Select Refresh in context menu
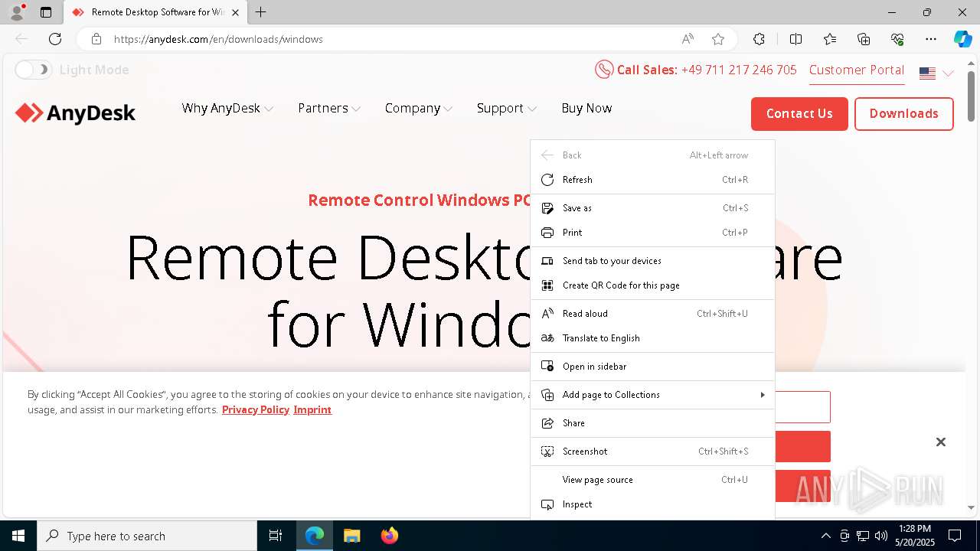 click(652, 180)
